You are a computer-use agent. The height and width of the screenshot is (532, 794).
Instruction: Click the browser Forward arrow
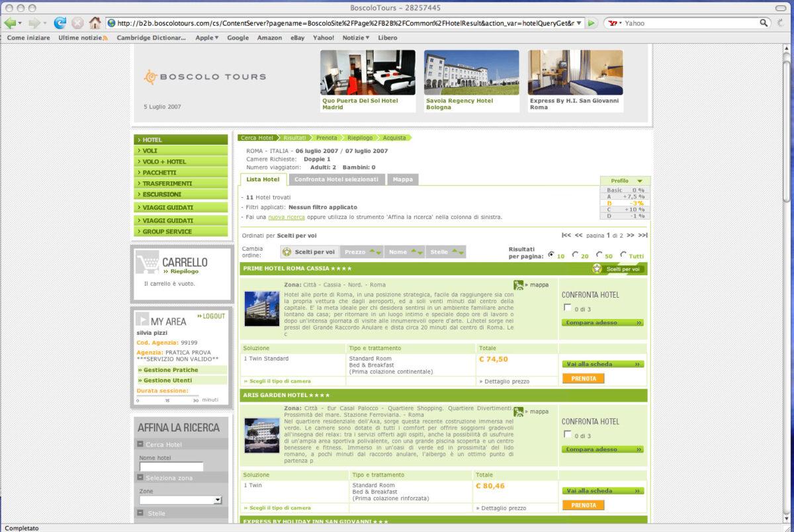pyautogui.click(x=34, y=22)
